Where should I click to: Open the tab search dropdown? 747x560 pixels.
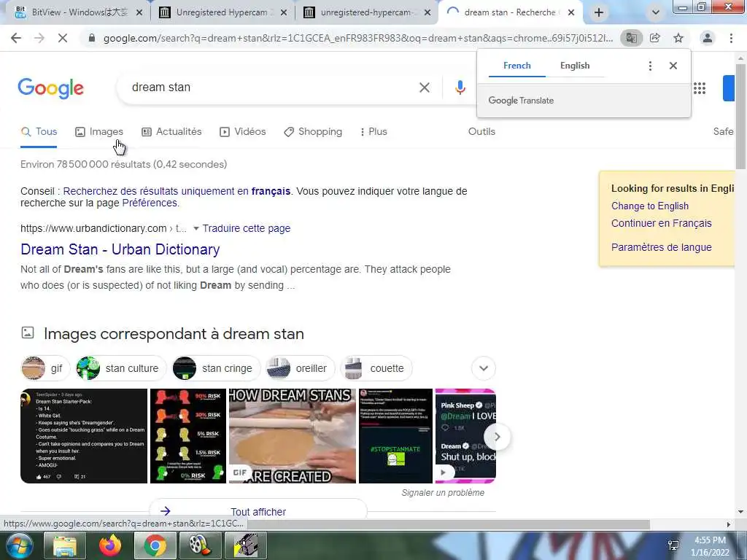pos(656,12)
